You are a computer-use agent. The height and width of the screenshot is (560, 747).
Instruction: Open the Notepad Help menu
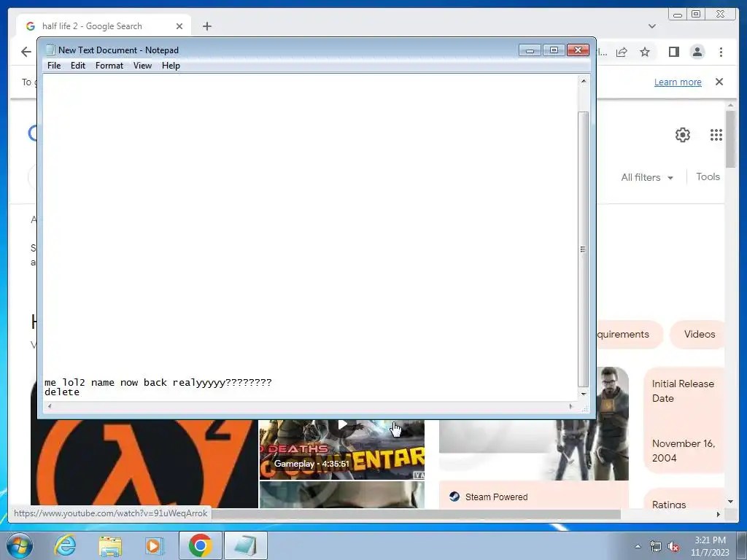(171, 66)
